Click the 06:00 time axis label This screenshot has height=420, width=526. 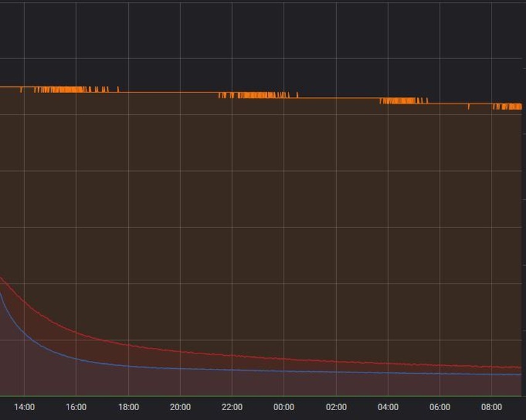tap(440, 407)
